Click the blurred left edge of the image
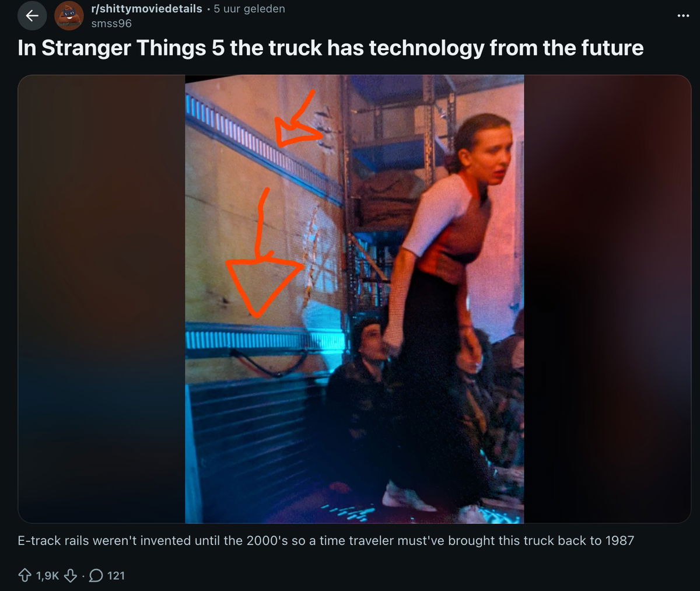The height and width of the screenshot is (591, 700). (99, 298)
